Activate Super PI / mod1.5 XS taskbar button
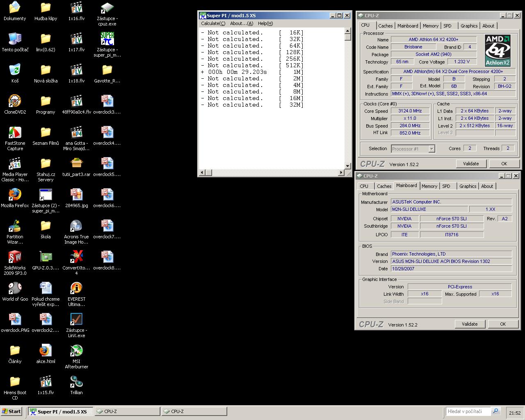Screen dimensions: 525x420 60,411
